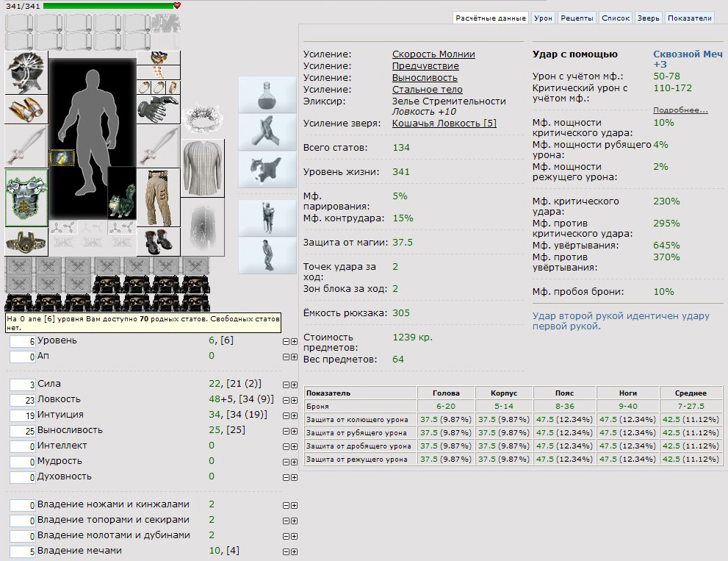Decrease Выносливость stat with minus button
This screenshot has height=561, width=728.
click(x=286, y=432)
